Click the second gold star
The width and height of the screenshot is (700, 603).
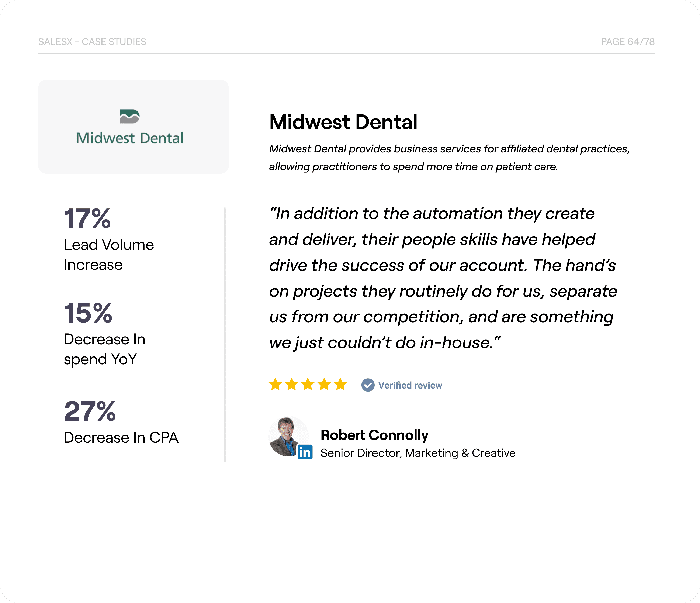[292, 384]
